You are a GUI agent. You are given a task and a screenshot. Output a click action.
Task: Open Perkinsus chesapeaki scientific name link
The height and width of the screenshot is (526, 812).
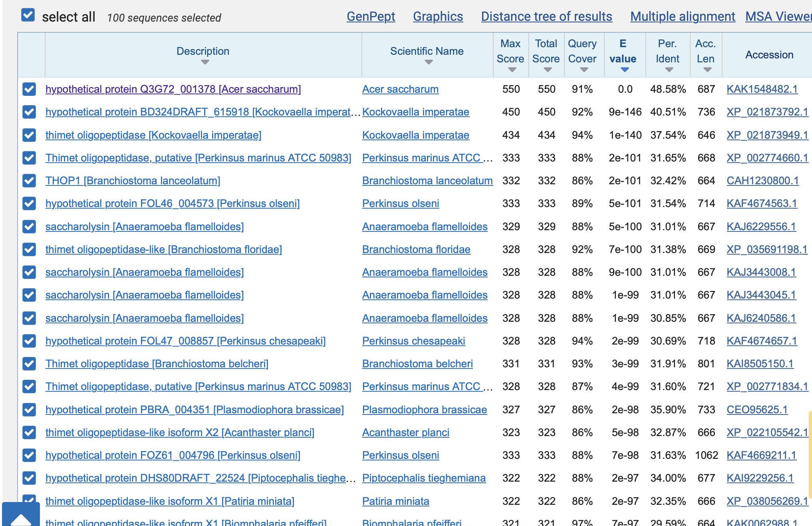coord(413,341)
